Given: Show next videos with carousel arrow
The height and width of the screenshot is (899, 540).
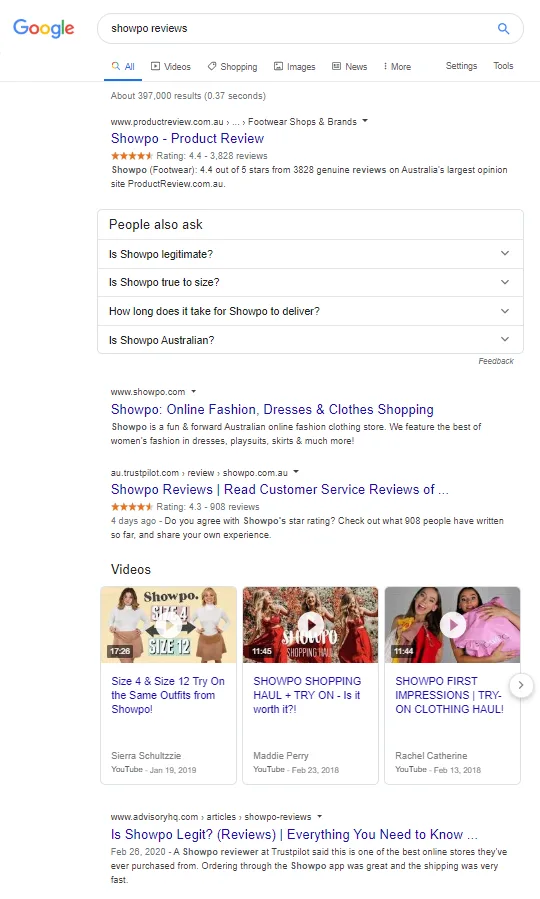Looking at the screenshot, I should pos(521,685).
